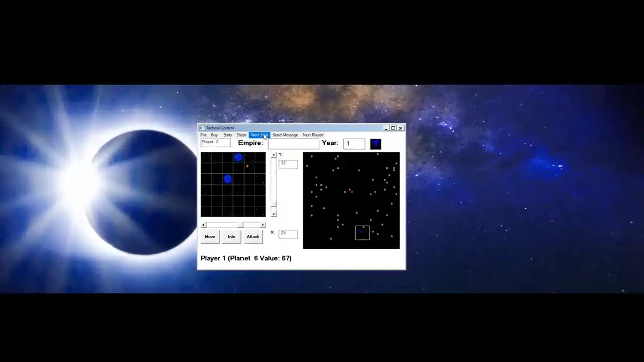Viewport: 644px width, 362px height.
Task: Open the Ships menu
Action: 242,135
